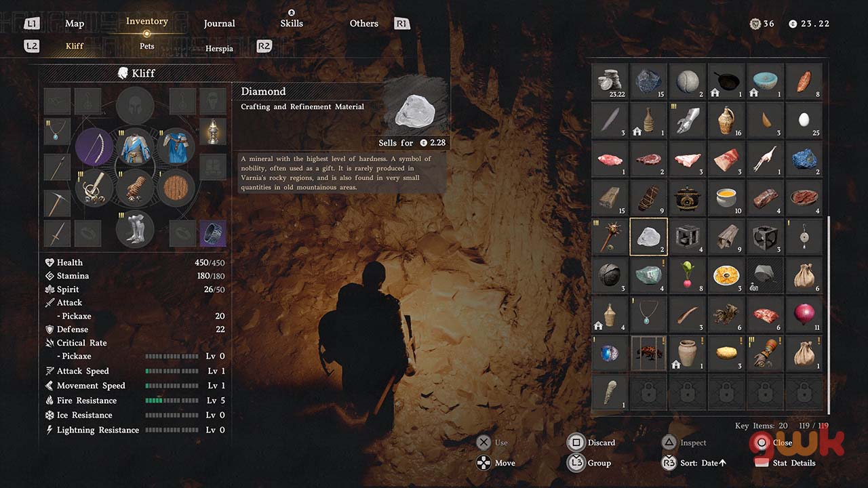Select the coin pile showing 23.22
This screenshot has width=868, height=488.
[610, 82]
